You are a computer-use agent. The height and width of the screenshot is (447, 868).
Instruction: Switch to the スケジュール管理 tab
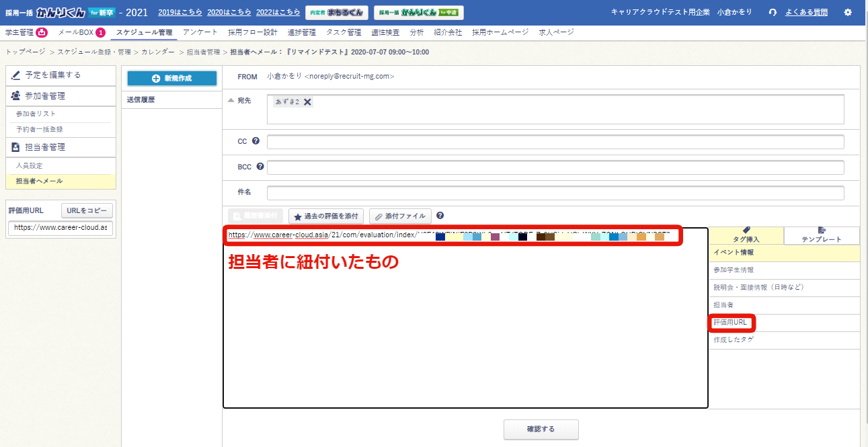click(x=144, y=31)
